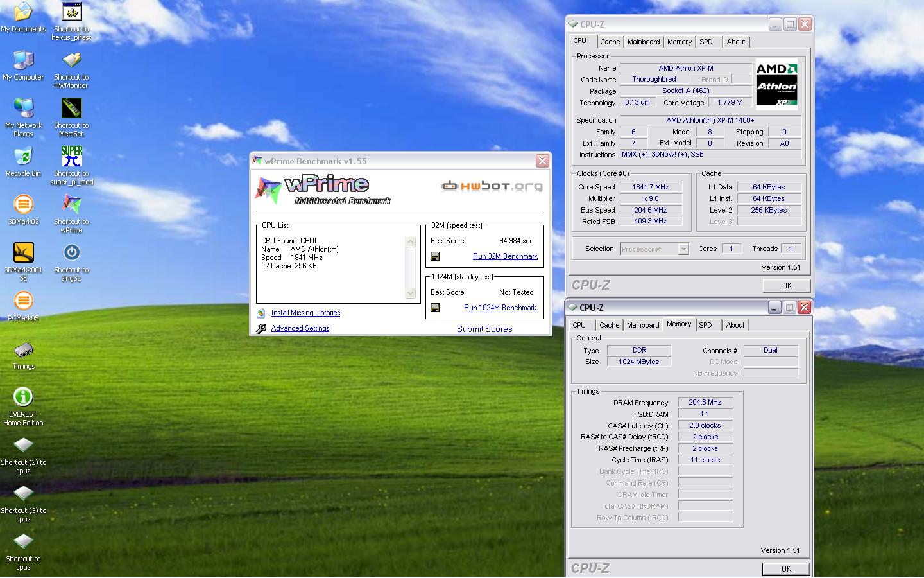Open Install Missing Libraries link
The height and width of the screenshot is (578, 924).
click(305, 313)
